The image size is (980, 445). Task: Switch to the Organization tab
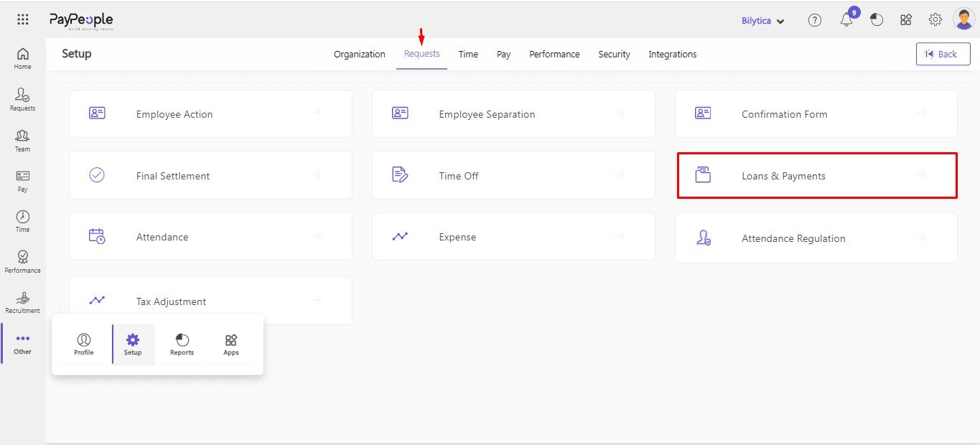coord(359,55)
